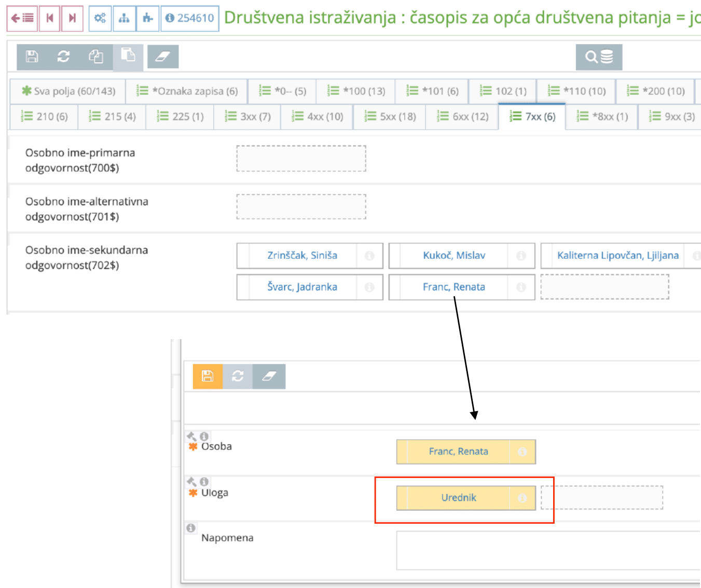This screenshot has width=701, height=588.
Task: Refresh the record with the reload icon
Action: (64, 57)
